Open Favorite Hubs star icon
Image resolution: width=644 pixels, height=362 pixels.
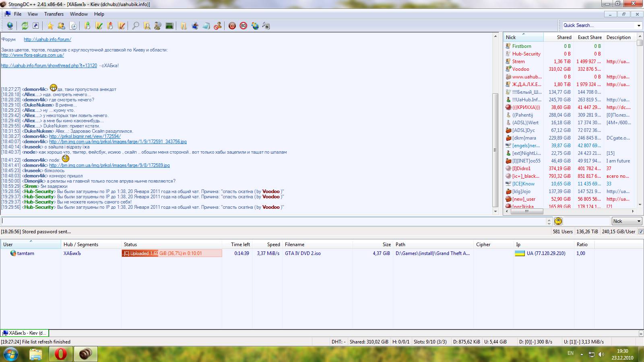pyautogui.click(x=50, y=26)
